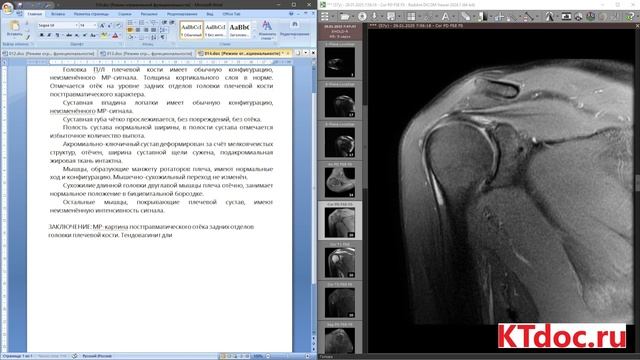640x360 pixels.
Task: Click the pan cross-arrows tool in viewer
Action: coord(499,16)
